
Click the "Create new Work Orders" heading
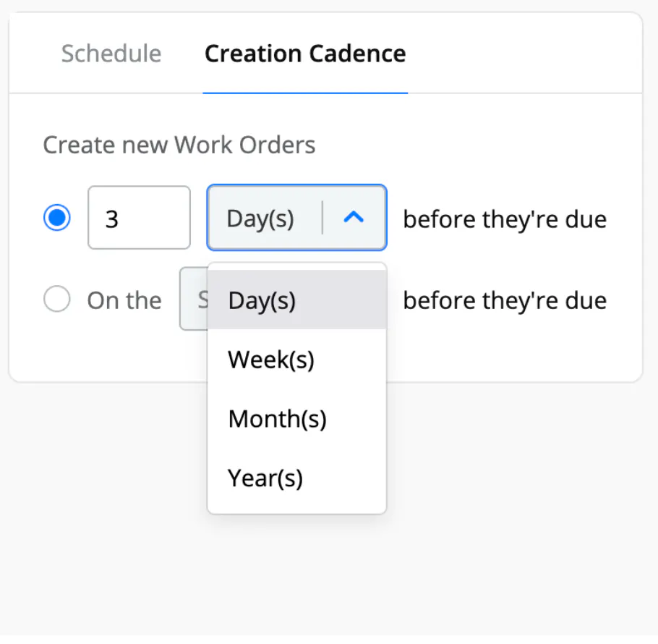coord(179,145)
